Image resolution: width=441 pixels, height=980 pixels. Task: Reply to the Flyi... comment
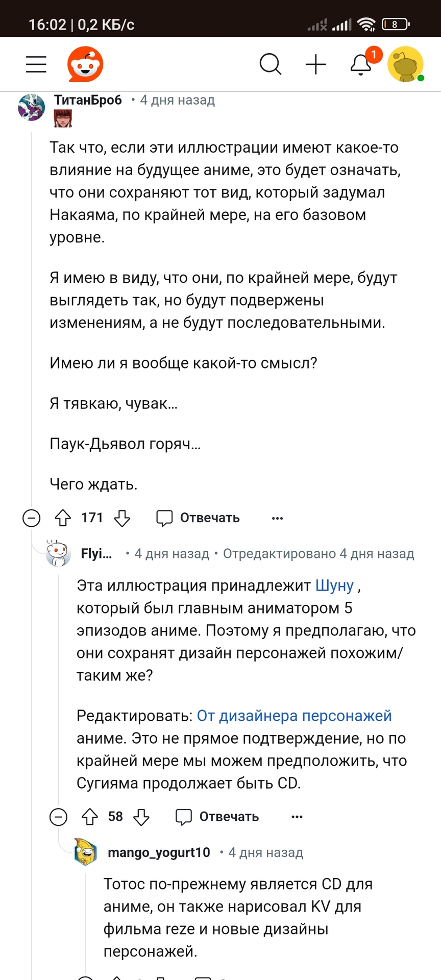tap(217, 817)
